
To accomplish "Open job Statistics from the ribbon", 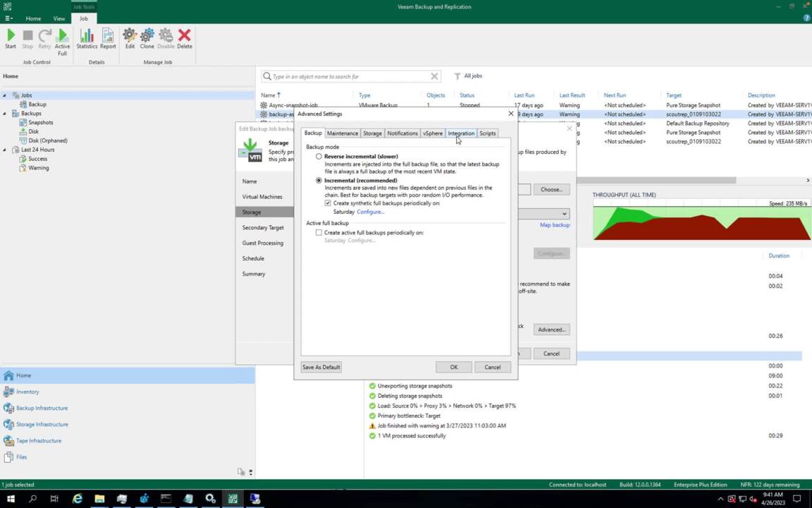I will 87,36.
